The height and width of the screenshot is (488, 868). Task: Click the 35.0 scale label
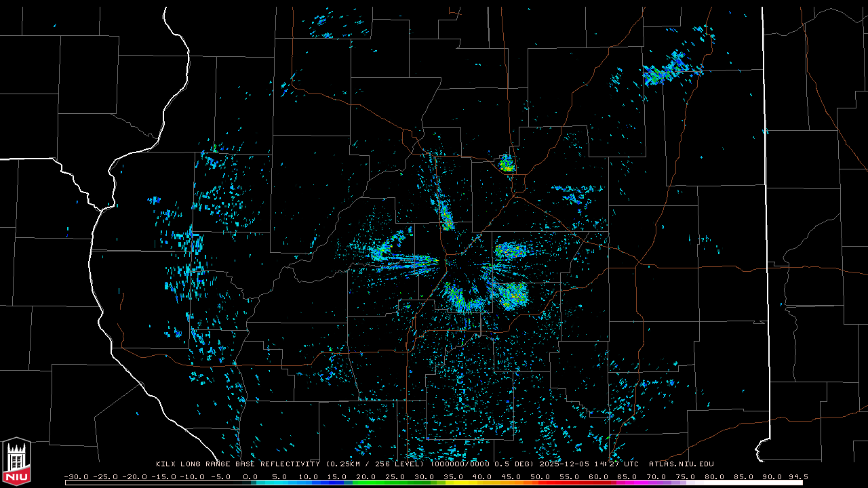(x=454, y=476)
